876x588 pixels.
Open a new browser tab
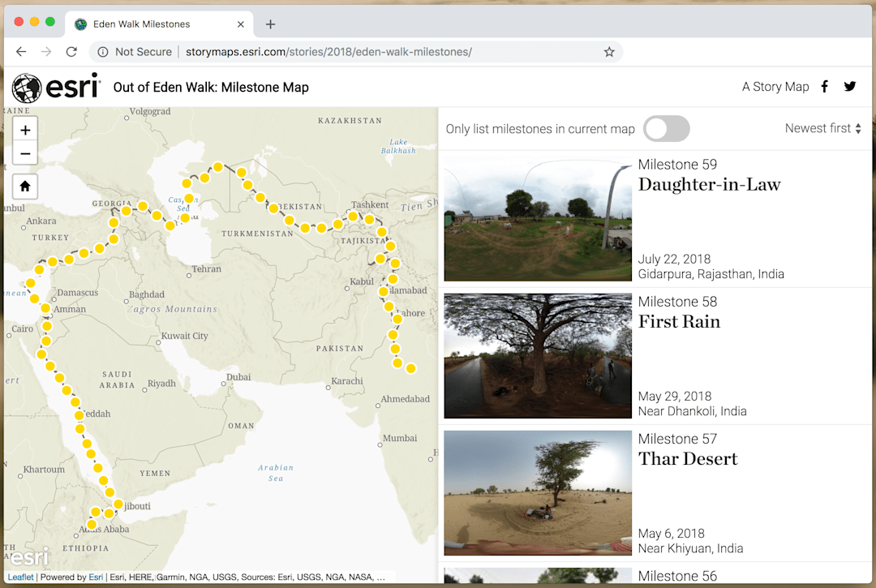270,24
